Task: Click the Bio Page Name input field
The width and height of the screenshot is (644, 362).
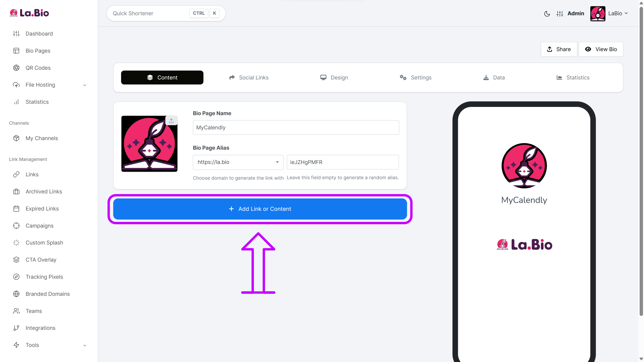Action: [x=296, y=128]
